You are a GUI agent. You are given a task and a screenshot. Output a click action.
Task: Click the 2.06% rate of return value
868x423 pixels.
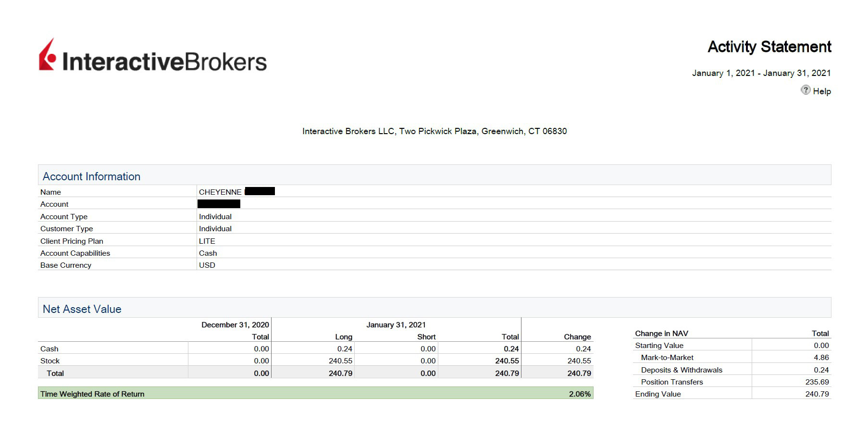coord(579,394)
